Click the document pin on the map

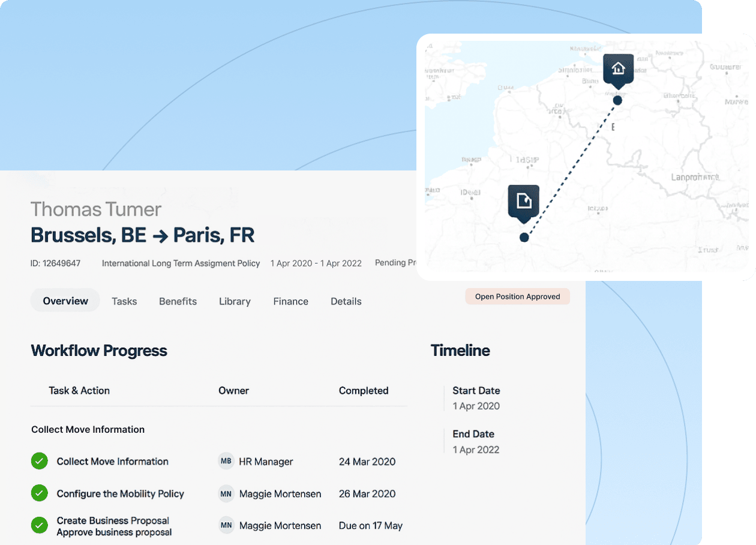click(x=524, y=200)
